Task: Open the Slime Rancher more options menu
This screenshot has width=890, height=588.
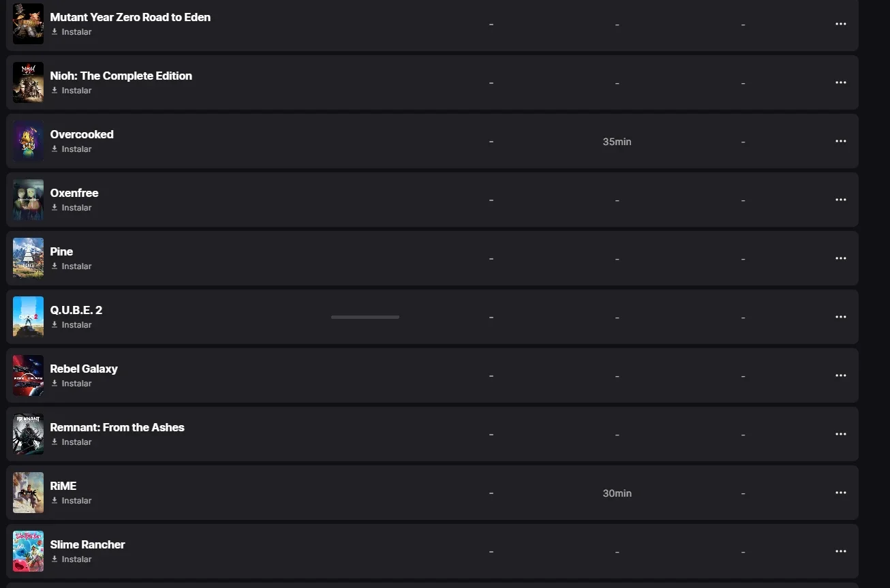Action: 841,551
